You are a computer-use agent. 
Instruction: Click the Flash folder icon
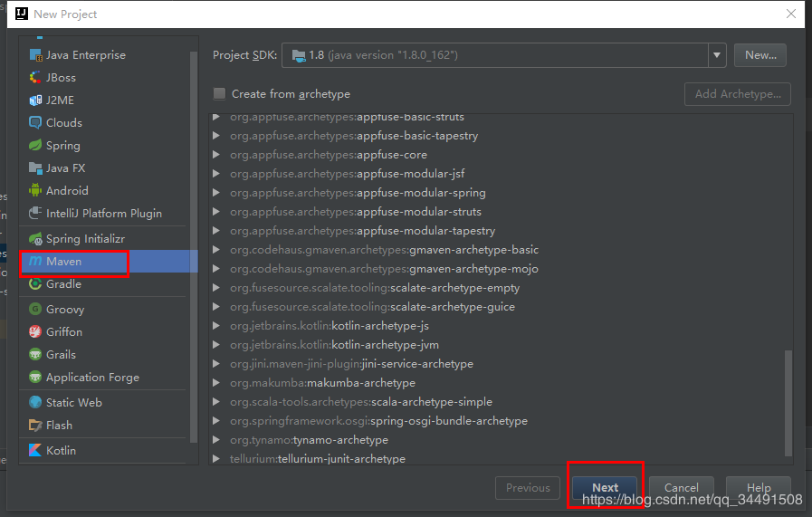pos(35,426)
